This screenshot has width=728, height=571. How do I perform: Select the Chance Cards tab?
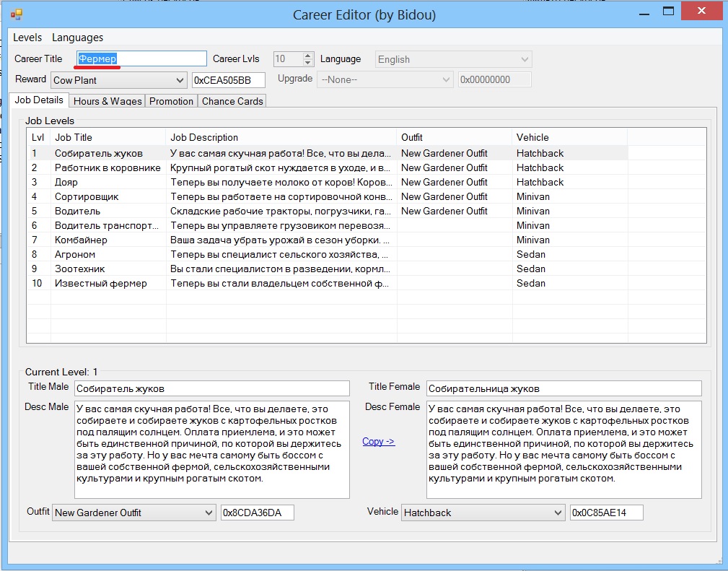coord(232,101)
